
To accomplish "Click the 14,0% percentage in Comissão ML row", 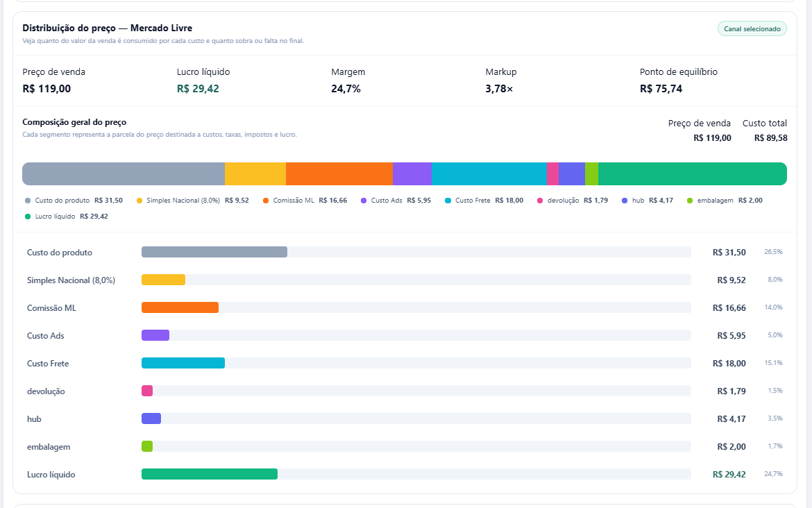I will pos(773,307).
